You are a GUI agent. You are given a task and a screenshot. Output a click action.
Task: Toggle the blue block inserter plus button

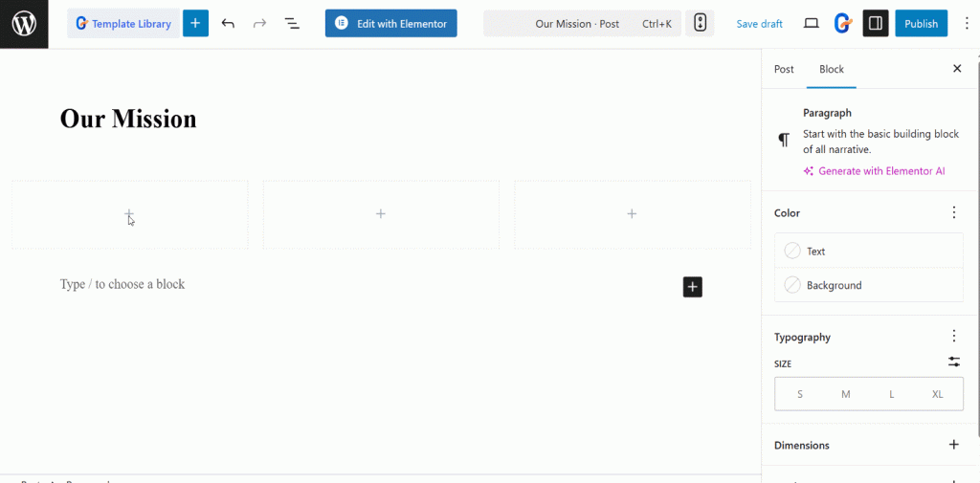pyautogui.click(x=195, y=24)
